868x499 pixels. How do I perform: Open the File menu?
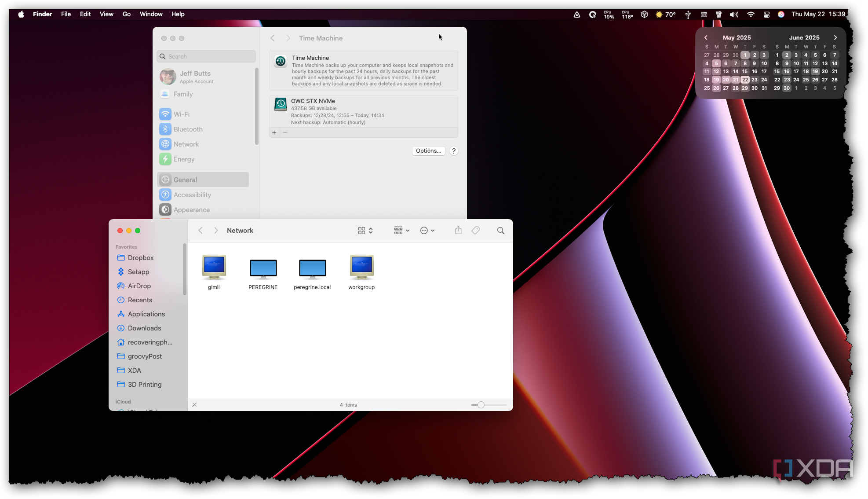(x=66, y=14)
